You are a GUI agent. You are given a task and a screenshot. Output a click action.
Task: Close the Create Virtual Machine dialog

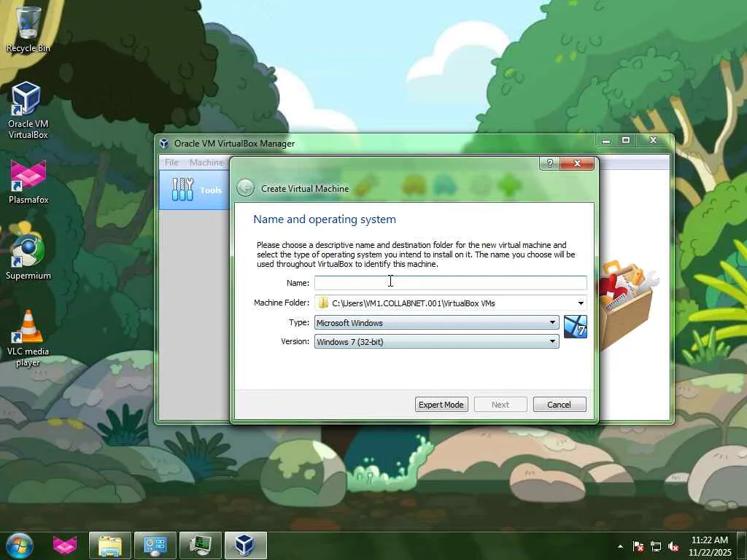[577, 163]
